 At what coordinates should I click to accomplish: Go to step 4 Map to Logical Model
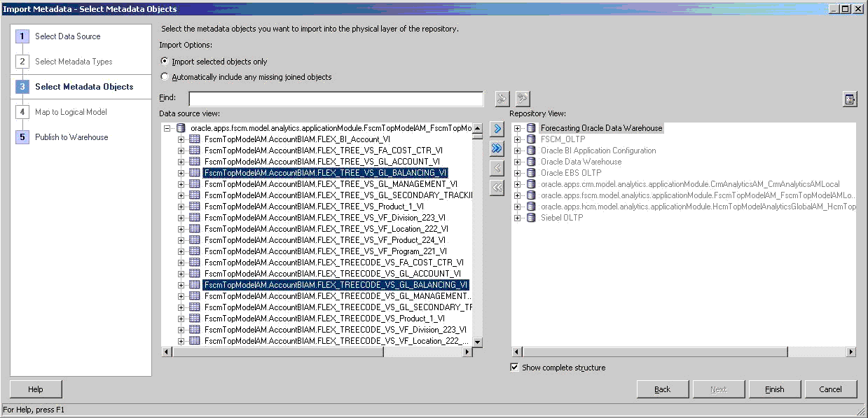pyautogui.click(x=71, y=112)
